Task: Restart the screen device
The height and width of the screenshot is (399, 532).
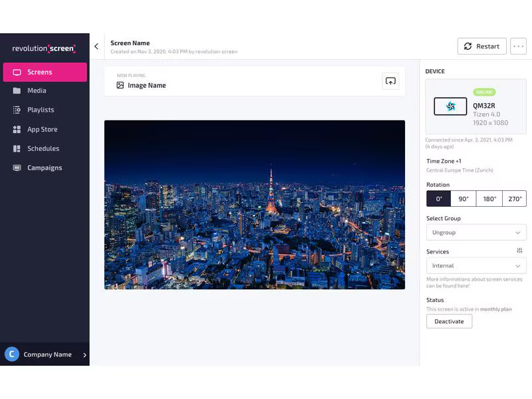Action: click(481, 46)
